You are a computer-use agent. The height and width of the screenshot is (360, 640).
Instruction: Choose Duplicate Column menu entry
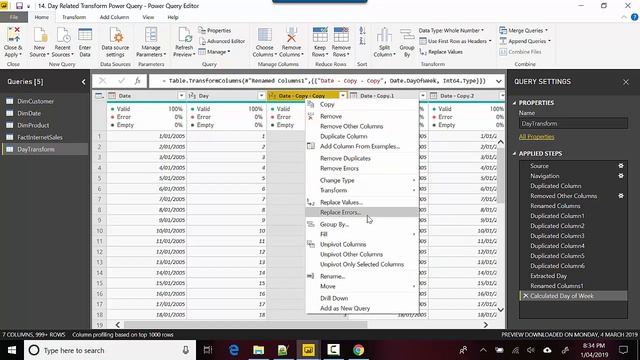pos(343,136)
